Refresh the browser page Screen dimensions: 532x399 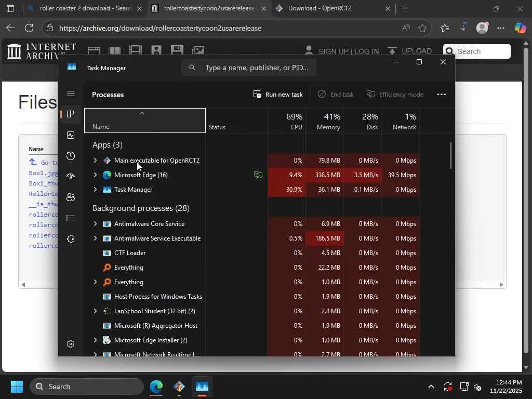pyautogui.click(x=29, y=28)
